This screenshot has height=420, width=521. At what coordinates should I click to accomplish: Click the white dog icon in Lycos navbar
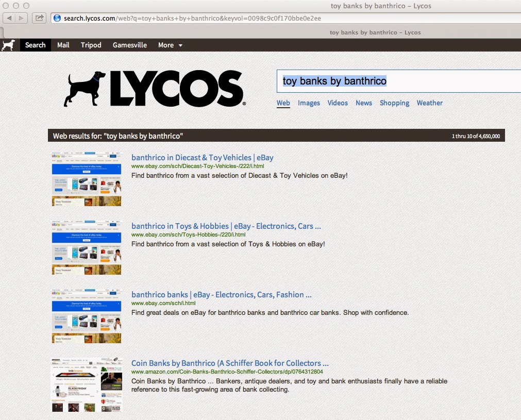coord(8,45)
